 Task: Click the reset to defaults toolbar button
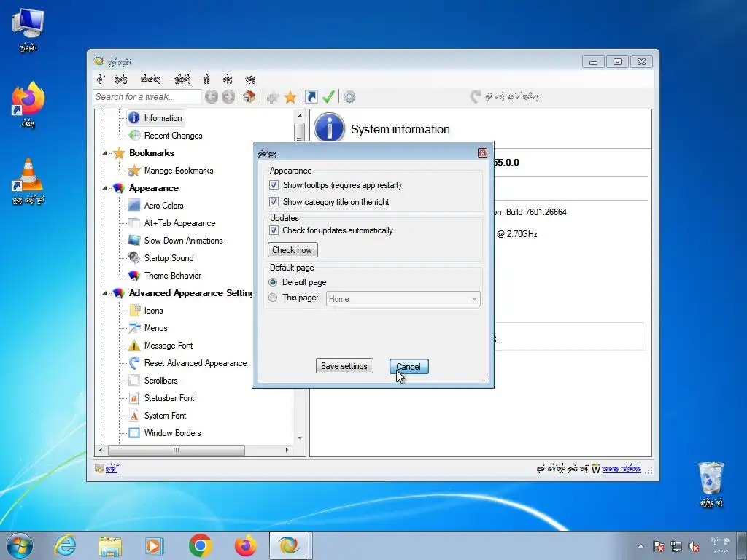pos(505,97)
